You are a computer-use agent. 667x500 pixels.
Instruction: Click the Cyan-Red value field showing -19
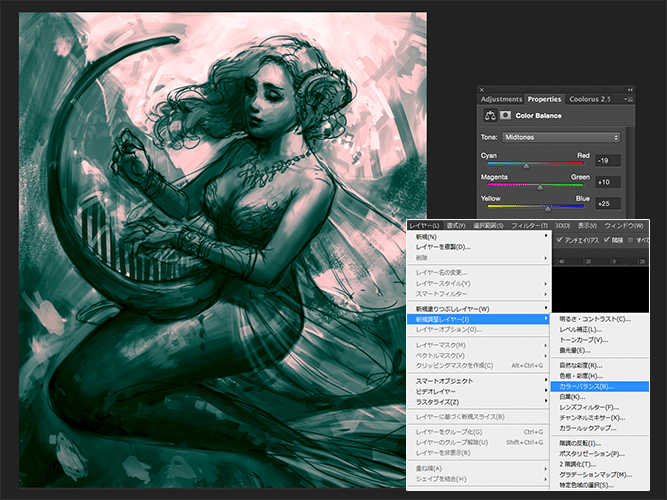click(608, 160)
